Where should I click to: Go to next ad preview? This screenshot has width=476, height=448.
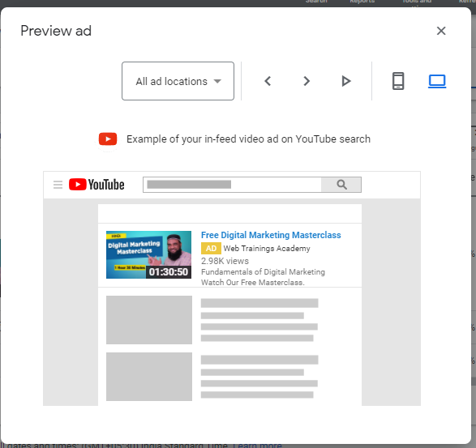coord(307,81)
